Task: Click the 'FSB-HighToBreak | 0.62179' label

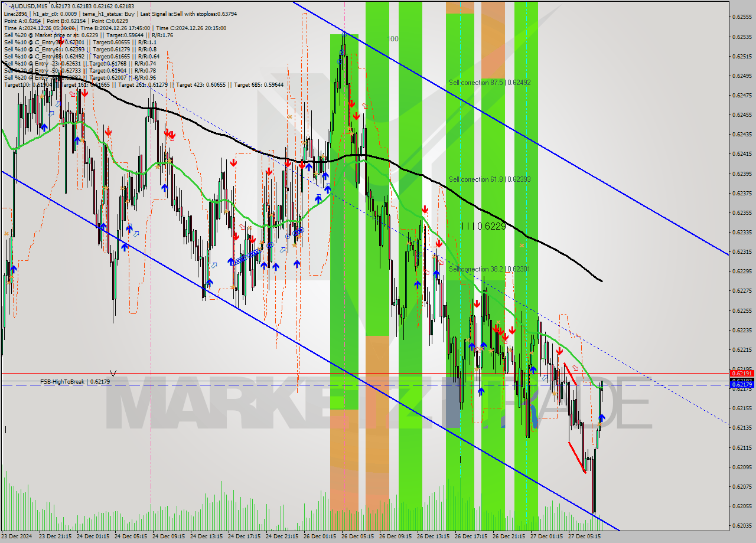Action: [x=75, y=382]
